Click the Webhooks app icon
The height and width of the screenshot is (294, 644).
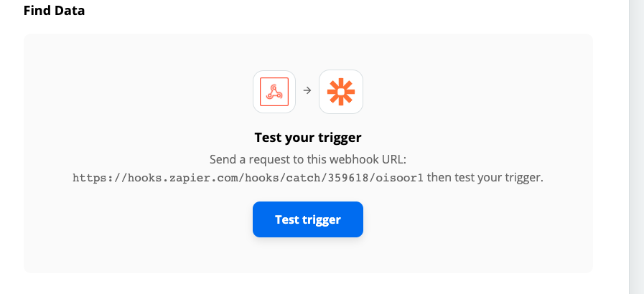click(x=274, y=92)
